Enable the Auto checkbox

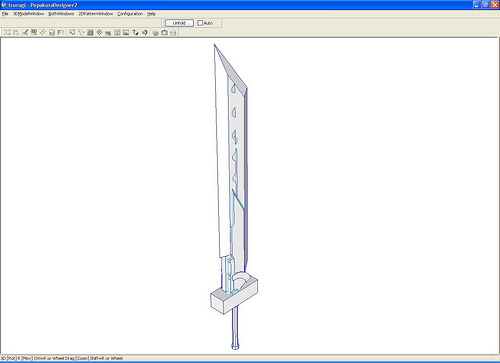click(x=200, y=23)
